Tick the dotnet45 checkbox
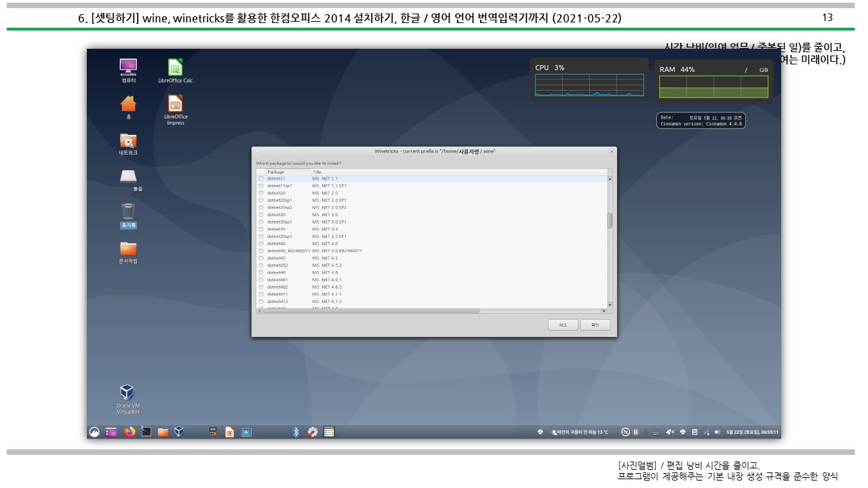 click(261, 258)
